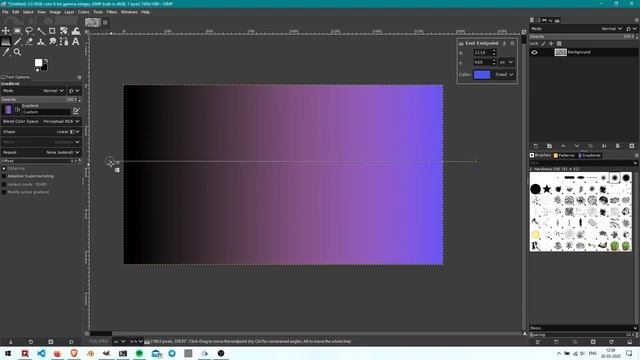Image resolution: width=640 pixels, height=360 pixels.
Task: Adjust layer Opacity slider
Action: pyautogui.click(x=584, y=37)
